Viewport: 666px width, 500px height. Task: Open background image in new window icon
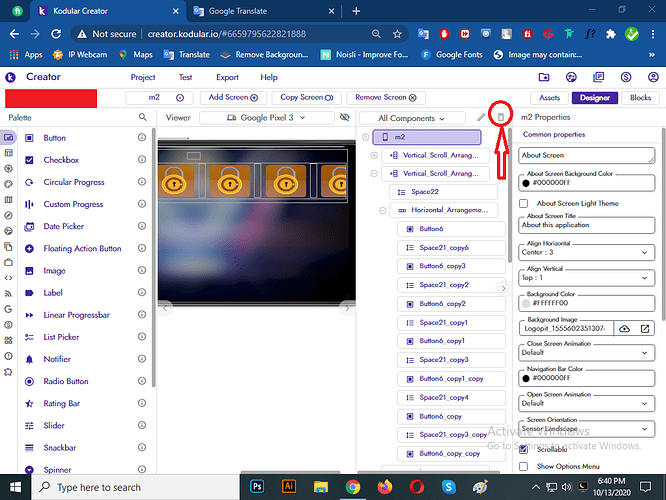point(645,328)
